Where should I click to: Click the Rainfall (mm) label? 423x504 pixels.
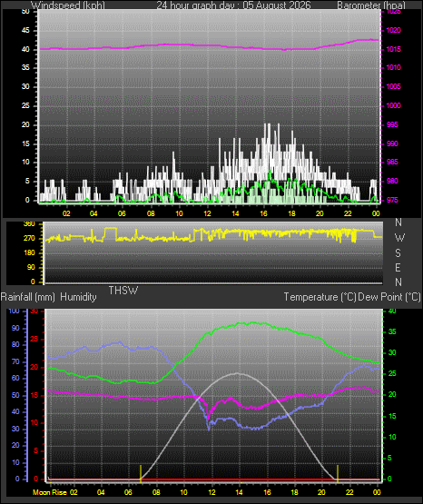click(28, 297)
